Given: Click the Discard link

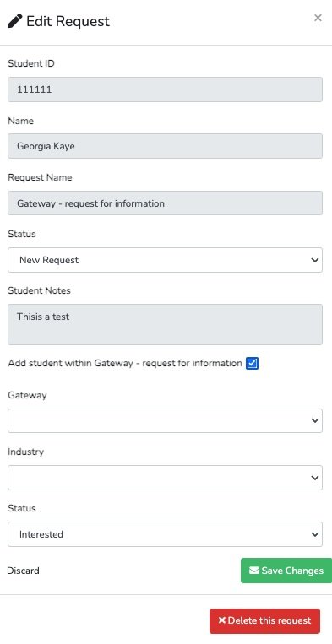Looking at the screenshot, I should [24, 571].
